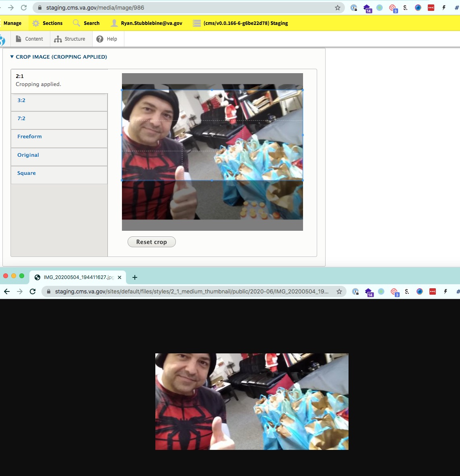Click lightning bolt extension in top browser toolbar
The image size is (460, 476).
click(x=444, y=8)
